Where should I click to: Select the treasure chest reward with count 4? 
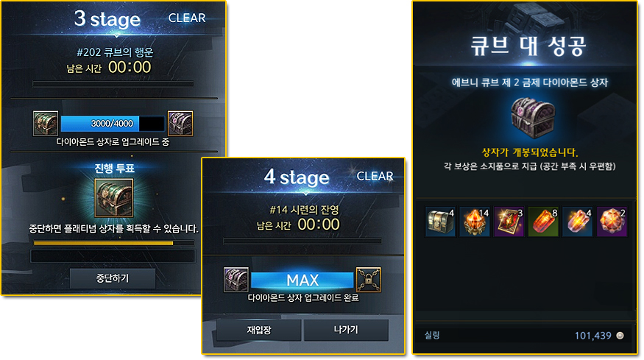click(440, 222)
